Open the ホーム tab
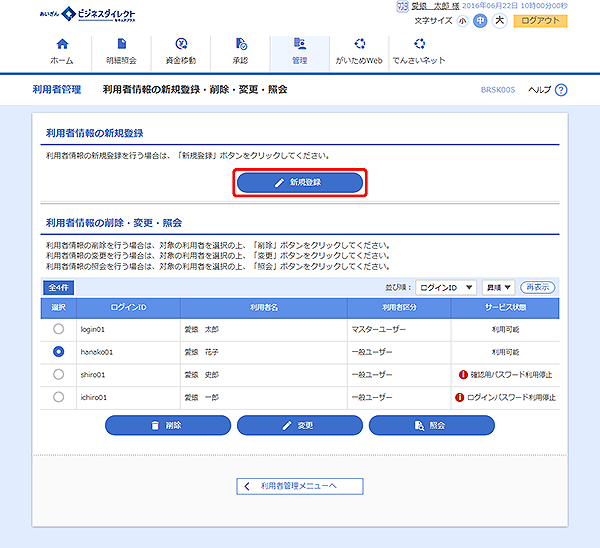 coord(62,54)
